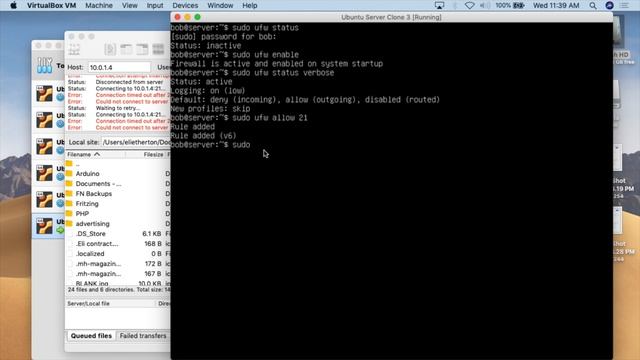
Task: Click the 'New profiles: skip' terminal line
Action: pos(210,109)
